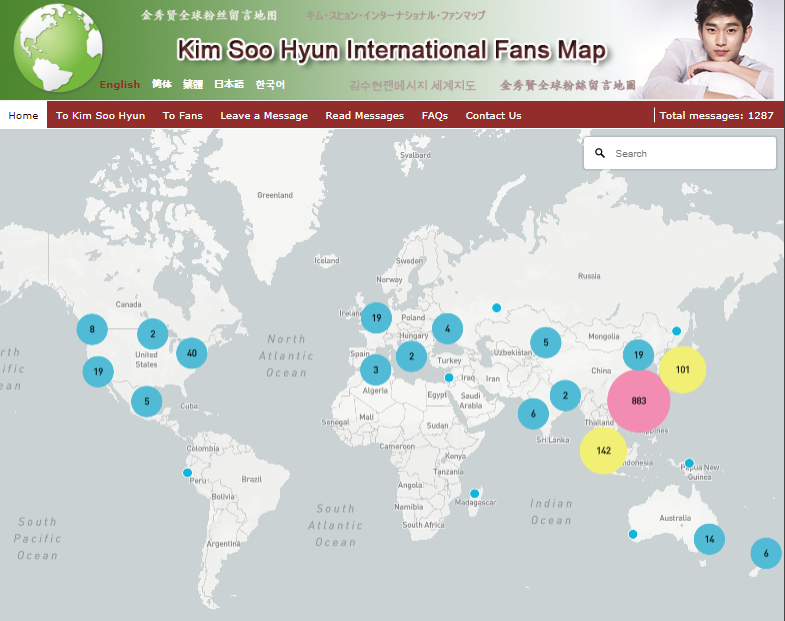785x621 pixels.
Task: Open the 19 cluster on US west coast
Action: point(98,372)
